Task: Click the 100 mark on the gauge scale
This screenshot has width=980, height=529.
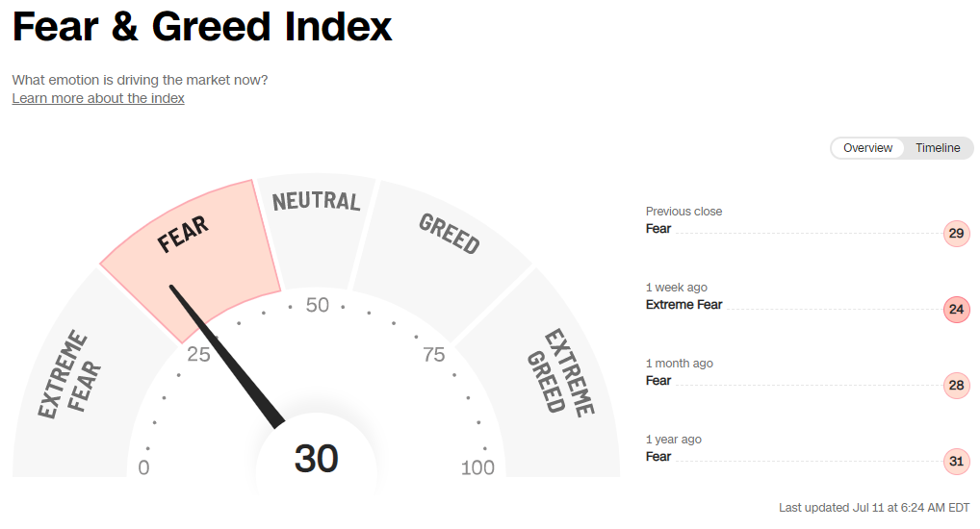Action: tap(477, 468)
